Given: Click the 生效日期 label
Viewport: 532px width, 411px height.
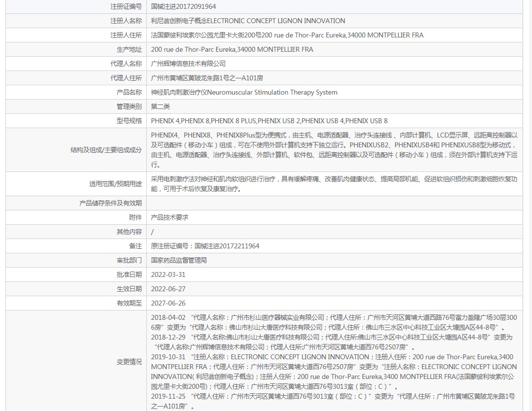Looking at the screenshot, I should (129, 288).
